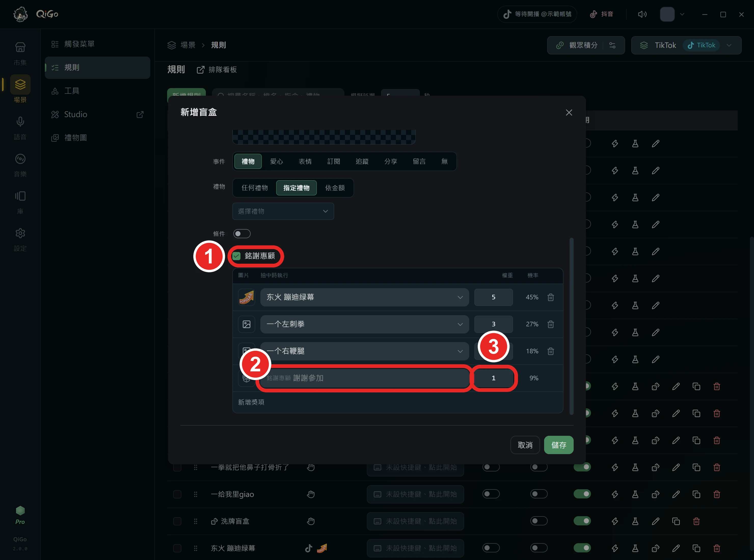Toggle the green enabled switch of 东火 蹦迪绿幕 rule
This screenshot has height=560, width=754.
click(x=582, y=548)
